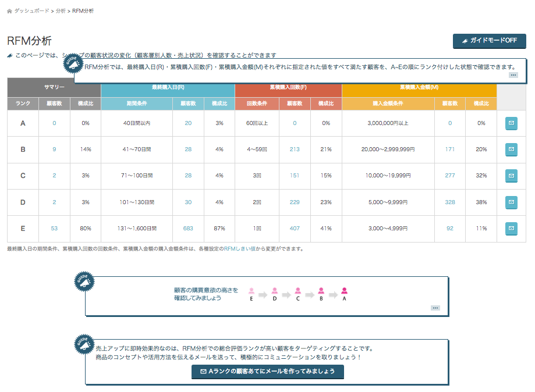Click mail icon for rank D row
This screenshot has height=392, width=535.
coord(511,202)
